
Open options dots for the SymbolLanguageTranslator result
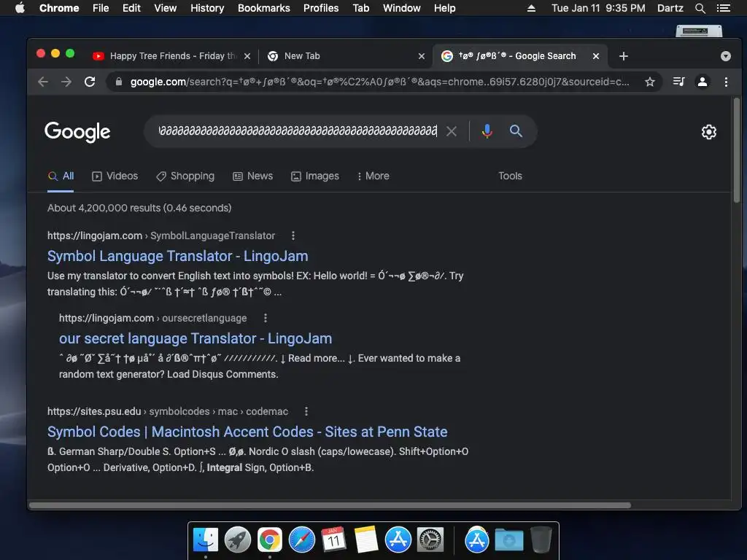293,236
